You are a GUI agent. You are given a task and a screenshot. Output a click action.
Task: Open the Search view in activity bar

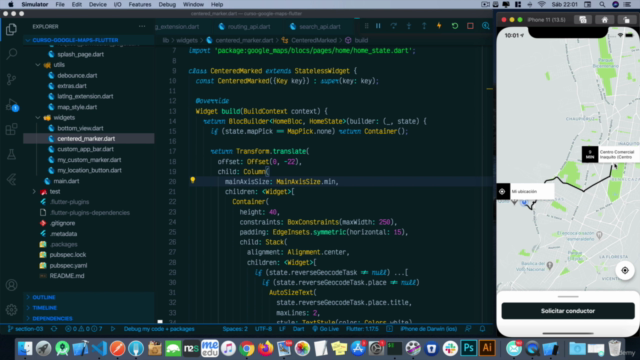pyautogui.click(x=11, y=53)
